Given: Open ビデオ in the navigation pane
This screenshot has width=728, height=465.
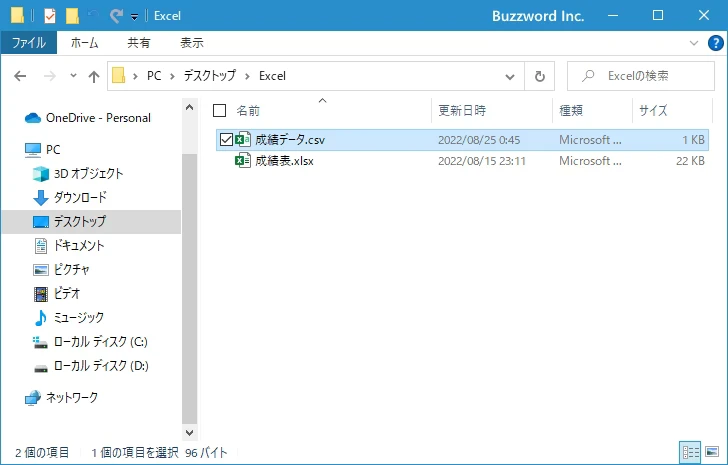Looking at the screenshot, I should pyautogui.click(x=67, y=294).
